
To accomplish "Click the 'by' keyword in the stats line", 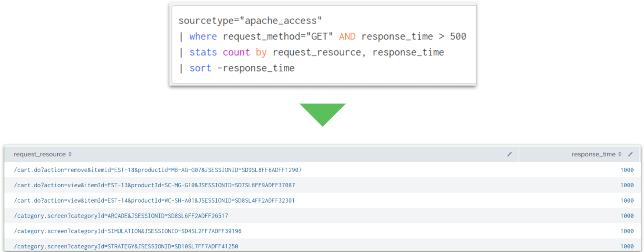I will pyautogui.click(x=261, y=52).
